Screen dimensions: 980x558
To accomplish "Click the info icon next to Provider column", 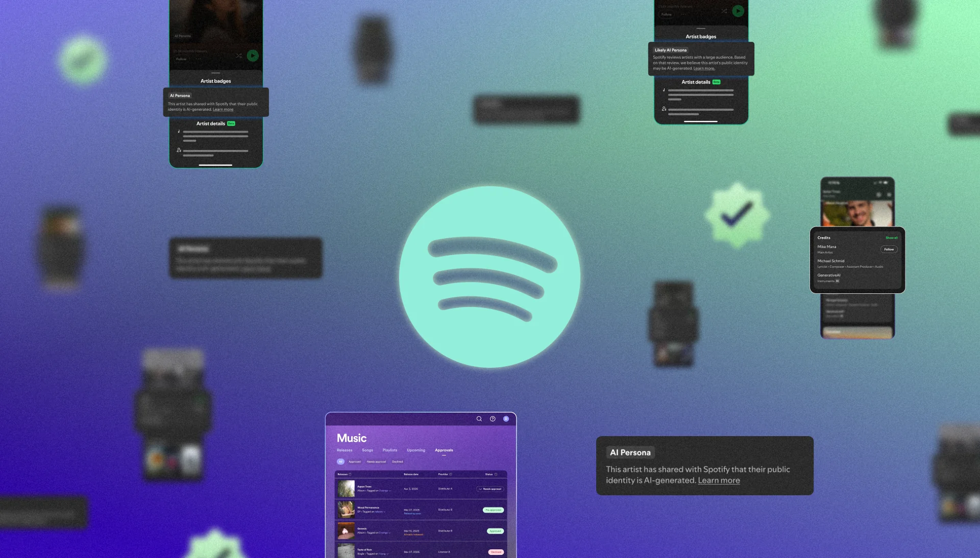I will pos(451,474).
